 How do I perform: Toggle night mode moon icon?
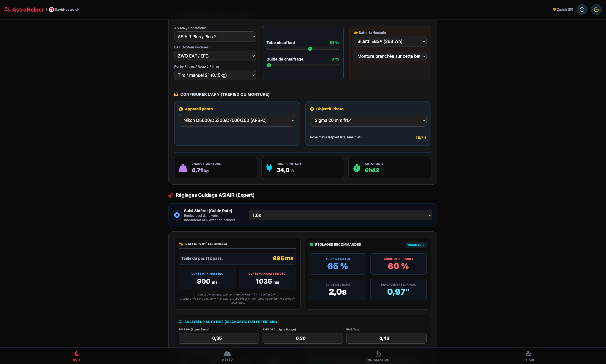pyautogui.click(x=596, y=10)
